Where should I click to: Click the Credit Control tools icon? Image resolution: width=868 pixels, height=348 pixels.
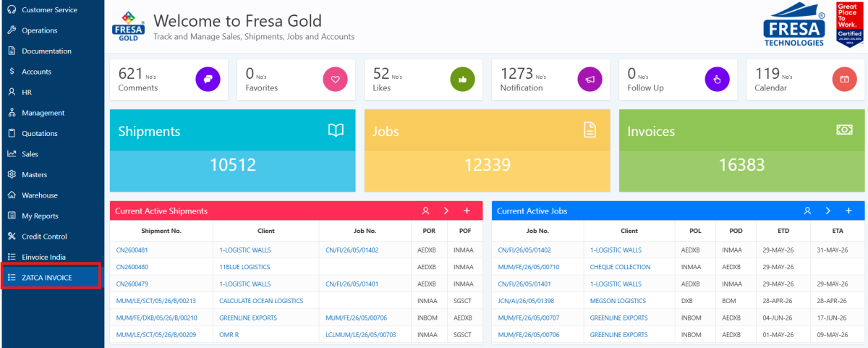12,237
